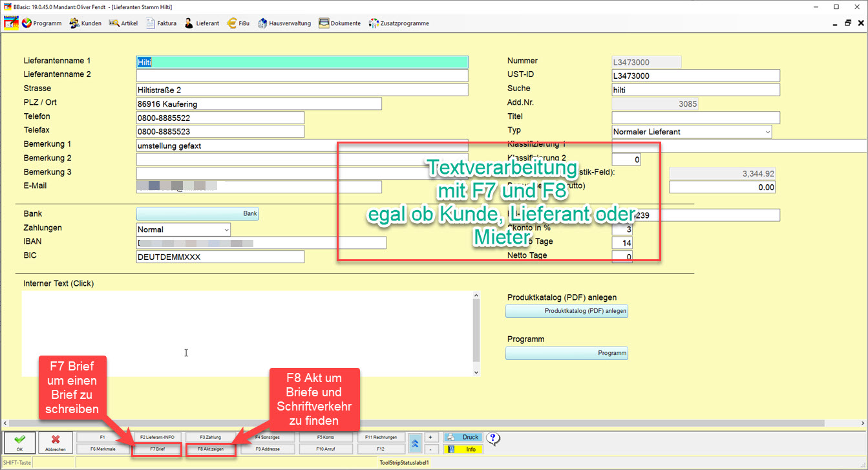Cancel with the red X Abbrechen button

coord(55,443)
